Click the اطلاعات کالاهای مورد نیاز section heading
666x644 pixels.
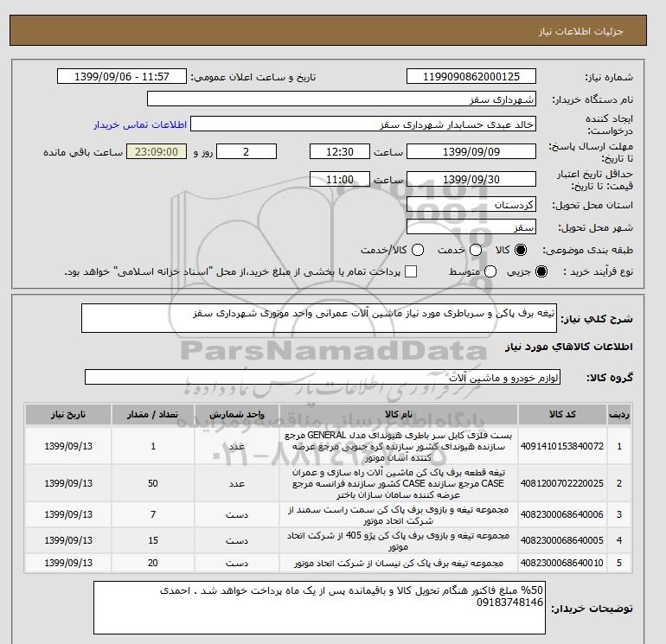click(x=569, y=347)
